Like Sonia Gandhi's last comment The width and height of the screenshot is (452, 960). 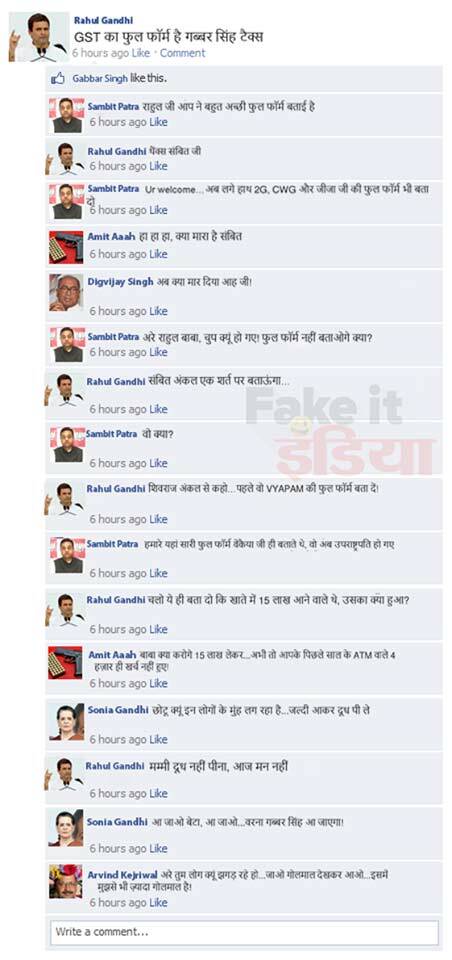tap(158, 849)
